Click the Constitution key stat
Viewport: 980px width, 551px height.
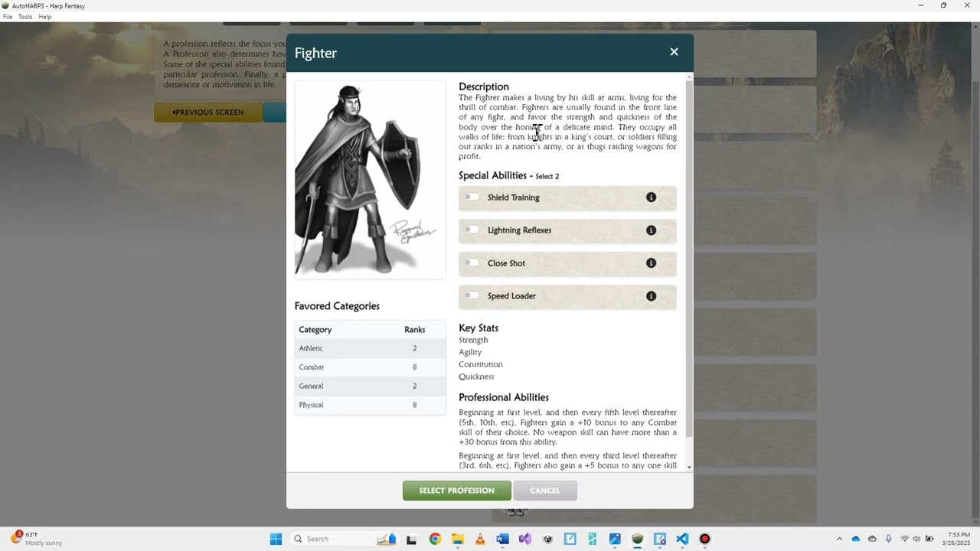click(481, 364)
